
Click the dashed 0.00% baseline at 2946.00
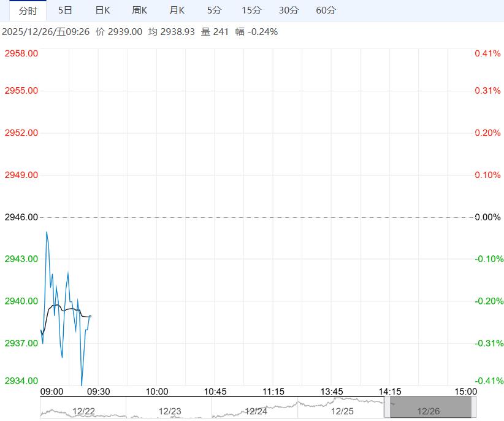click(258, 217)
